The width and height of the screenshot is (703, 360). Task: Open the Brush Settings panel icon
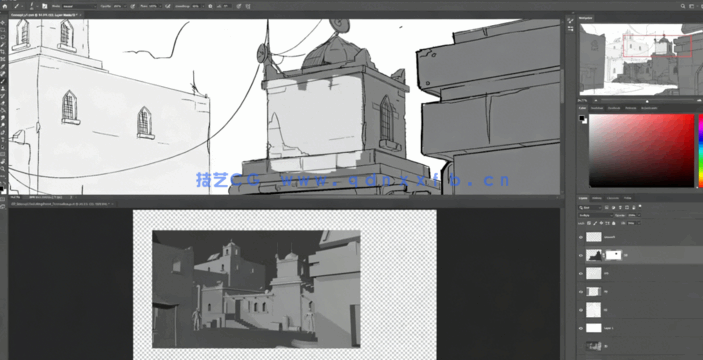coord(45,6)
